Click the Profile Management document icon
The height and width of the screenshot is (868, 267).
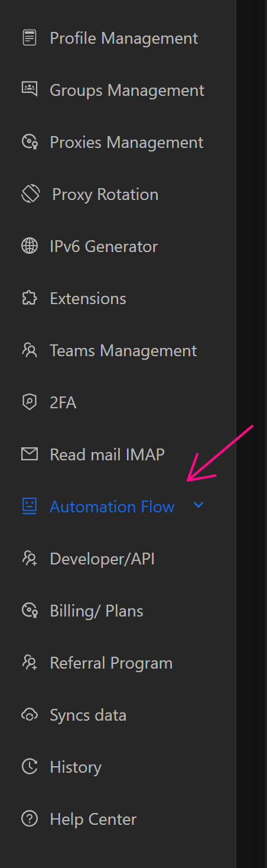(x=29, y=38)
